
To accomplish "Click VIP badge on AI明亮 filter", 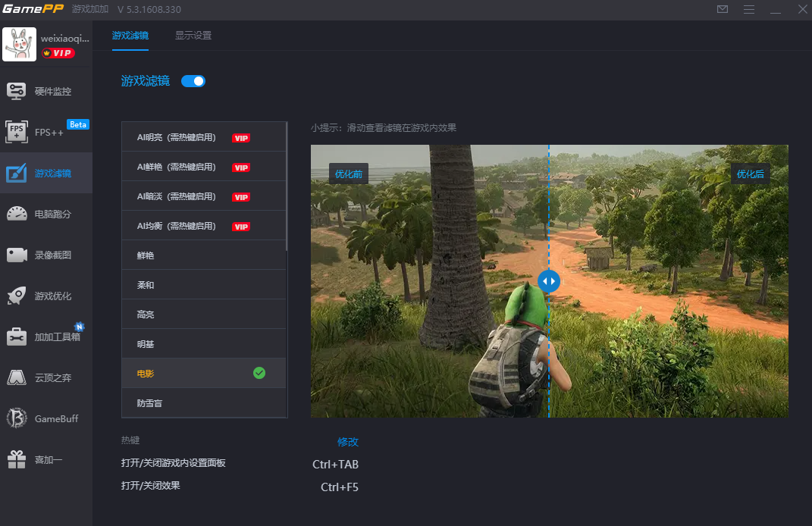I will coord(241,138).
